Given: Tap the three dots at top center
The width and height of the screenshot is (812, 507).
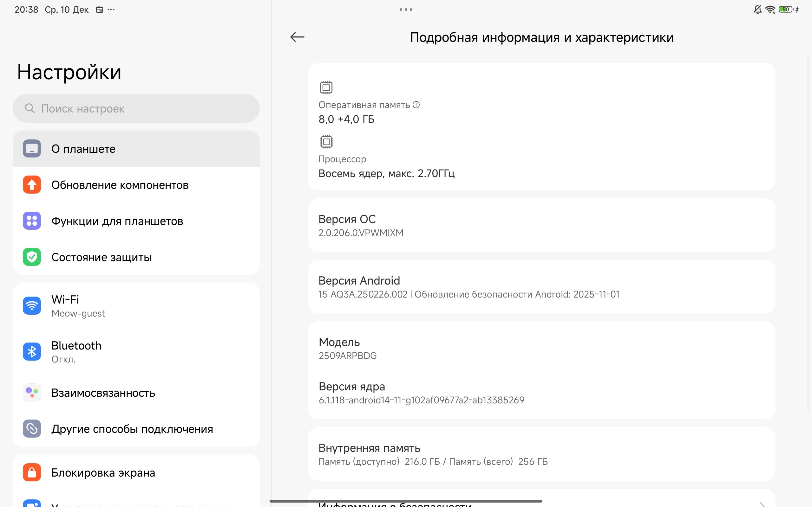Looking at the screenshot, I should [406, 10].
